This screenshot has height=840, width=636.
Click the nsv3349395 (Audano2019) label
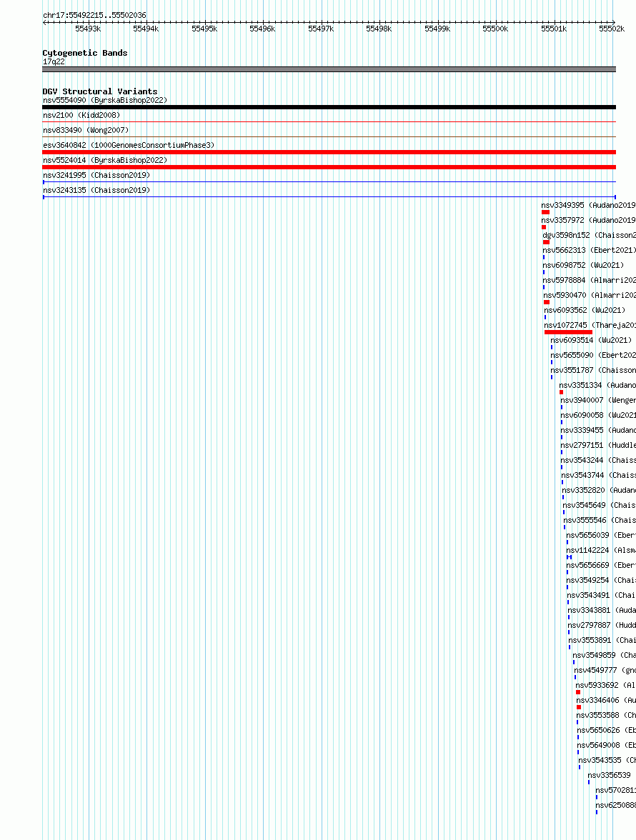click(x=588, y=205)
